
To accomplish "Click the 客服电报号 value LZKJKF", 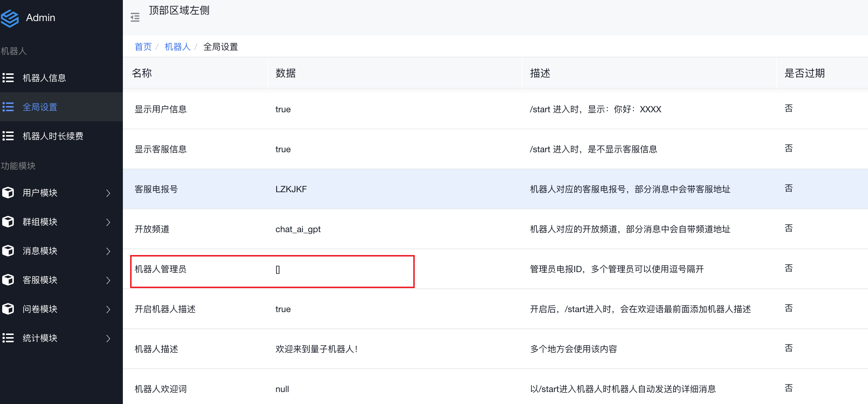I will pyautogui.click(x=291, y=189).
